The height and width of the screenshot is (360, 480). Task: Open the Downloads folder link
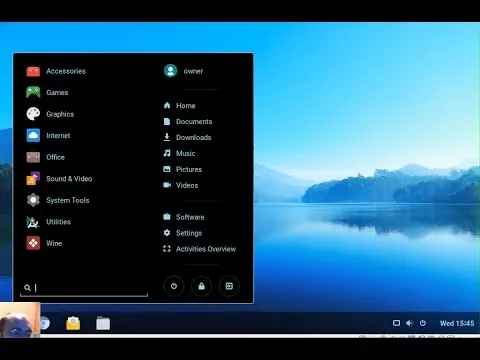pos(194,137)
